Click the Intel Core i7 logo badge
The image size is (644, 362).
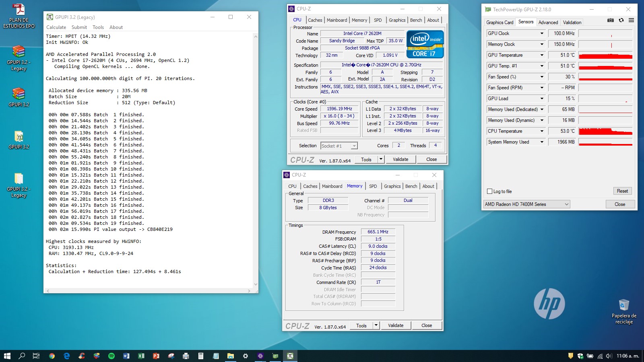pyautogui.click(x=425, y=44)
